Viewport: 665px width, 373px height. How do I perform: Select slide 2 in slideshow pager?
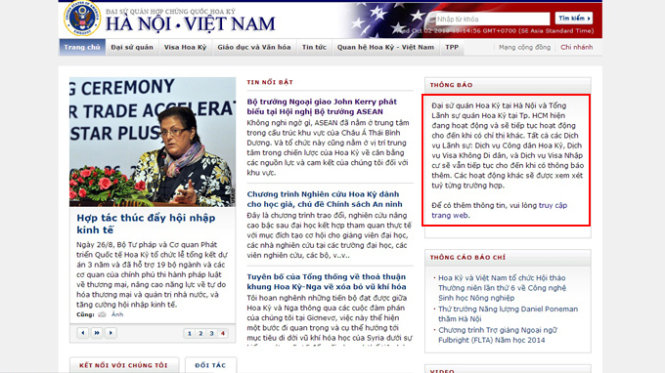(201, 333)
